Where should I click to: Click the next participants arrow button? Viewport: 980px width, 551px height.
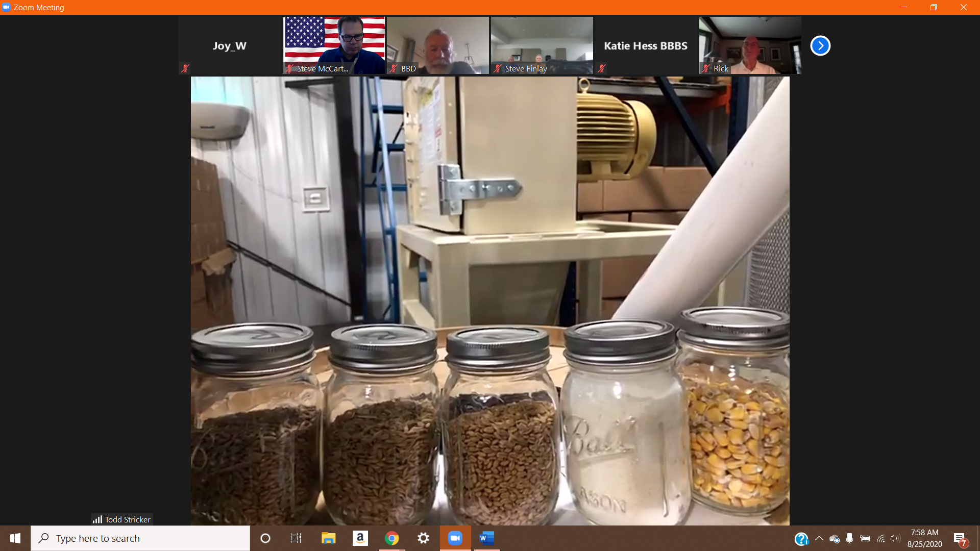point(820,46)
